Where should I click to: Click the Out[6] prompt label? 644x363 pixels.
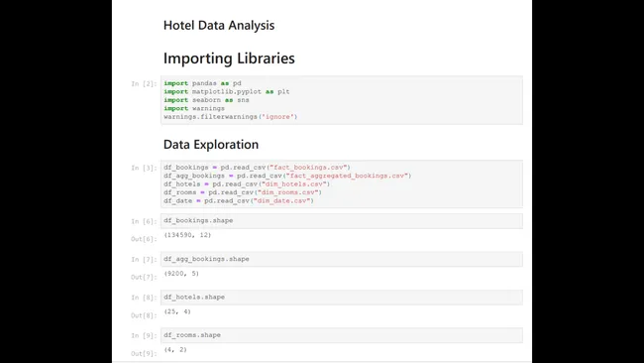(x=144, y=239)
